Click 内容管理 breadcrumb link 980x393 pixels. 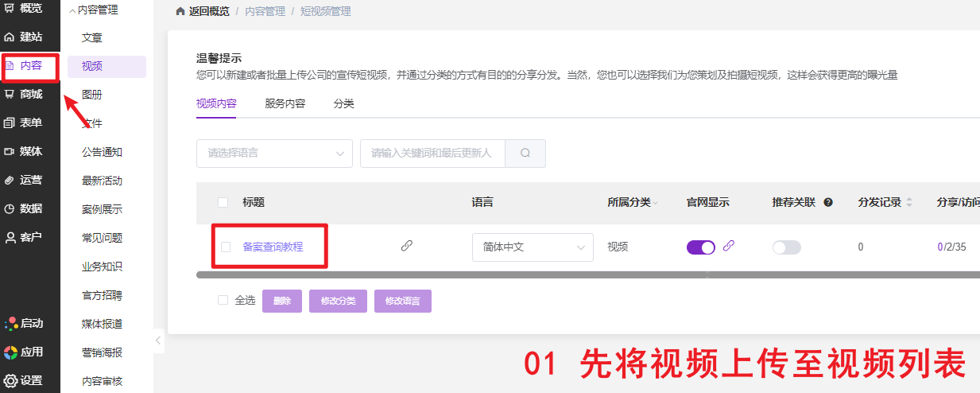pyautogui.click(x=265, y=12)
